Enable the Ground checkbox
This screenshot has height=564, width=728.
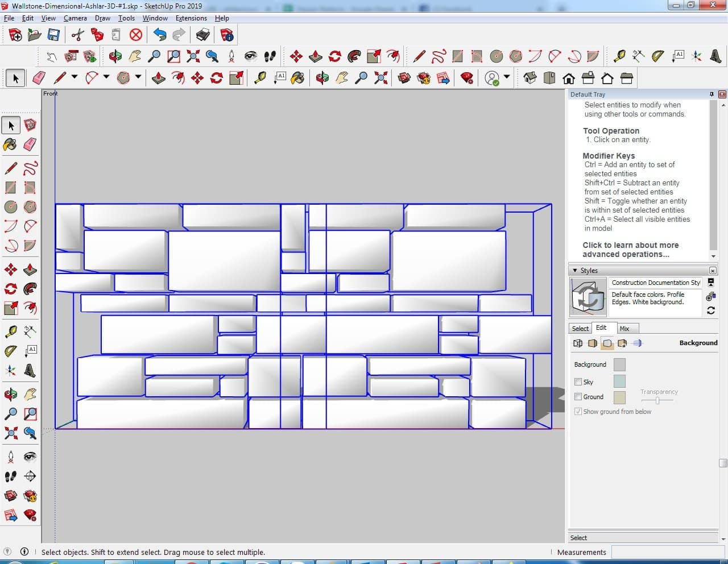[x=578, y=397]
